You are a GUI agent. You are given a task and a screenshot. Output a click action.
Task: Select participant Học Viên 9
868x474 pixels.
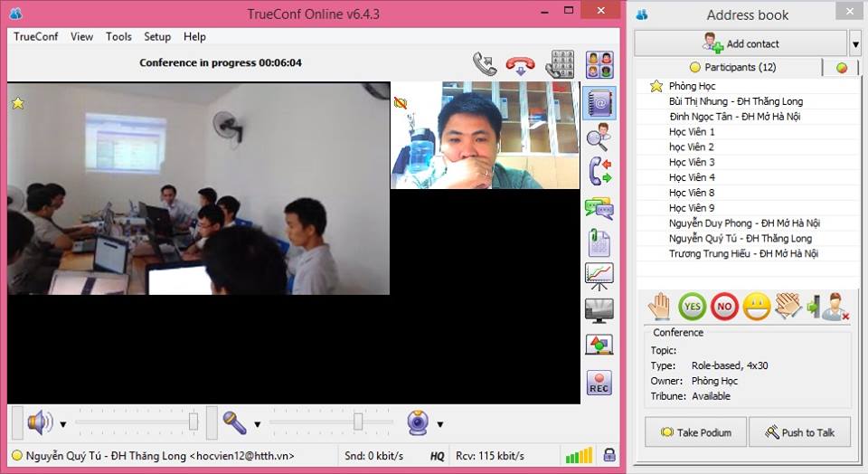749,208
